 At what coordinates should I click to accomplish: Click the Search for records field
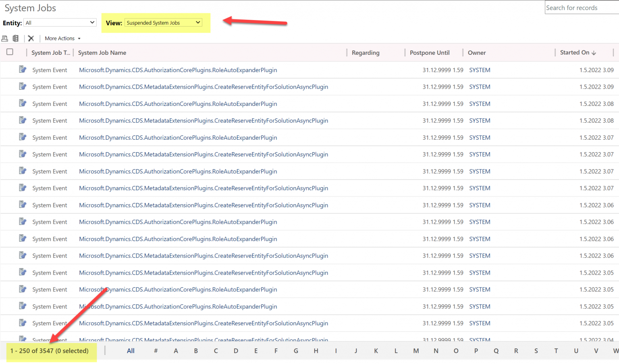[x=580, y=7]
